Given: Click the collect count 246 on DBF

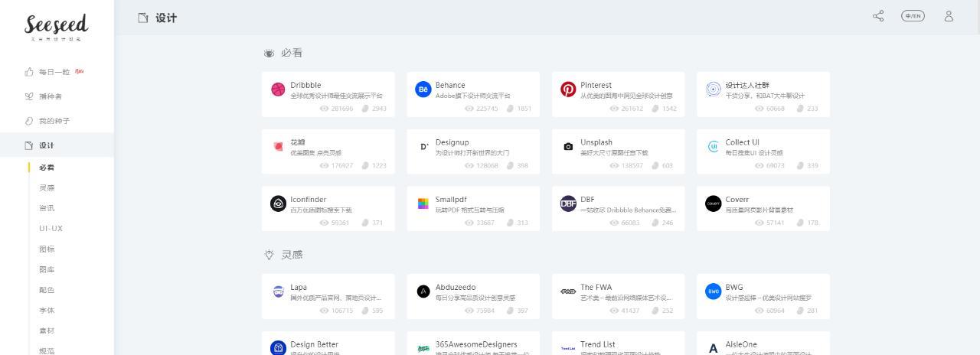Looking at the screenshot, I should coord(668,223).
